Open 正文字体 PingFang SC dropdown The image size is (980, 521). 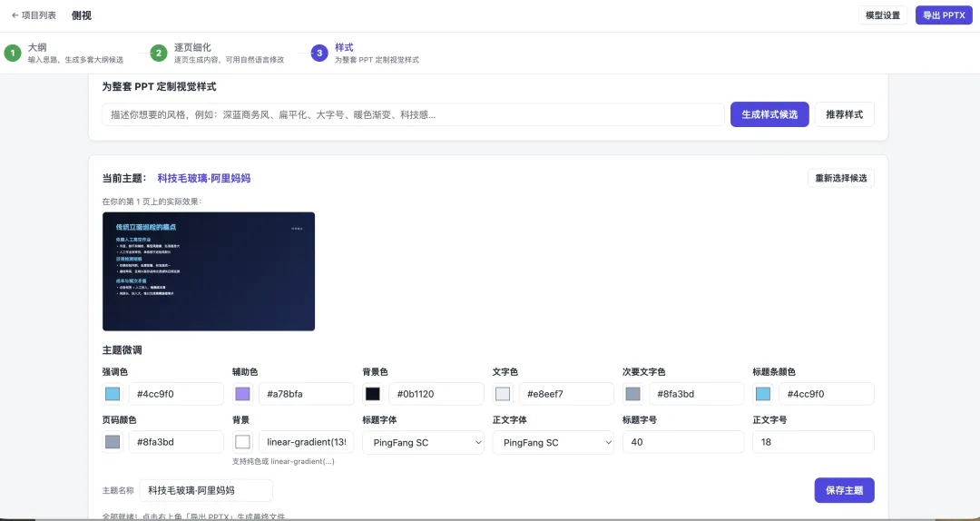(554, 442)
